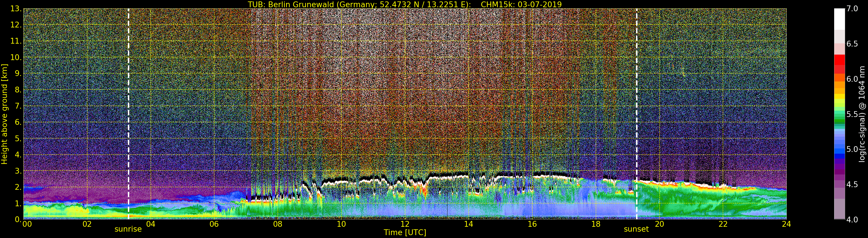Click the grey bottom segment of the colorbar

tap(839, 209)
